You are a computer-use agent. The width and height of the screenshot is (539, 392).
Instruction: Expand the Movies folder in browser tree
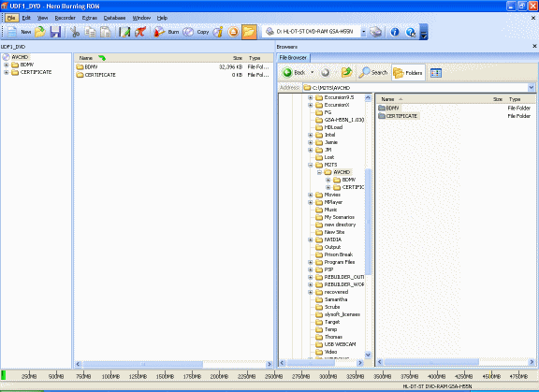(310, 195)
